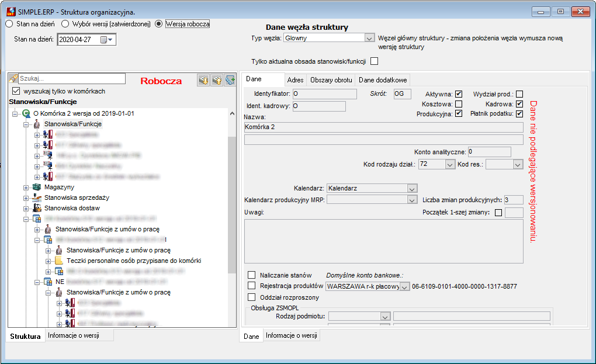Click the Teczki personalne folder icon
The height and width of the screenshot is (364, 596).
pyautogui.click(x=59, y=261)
